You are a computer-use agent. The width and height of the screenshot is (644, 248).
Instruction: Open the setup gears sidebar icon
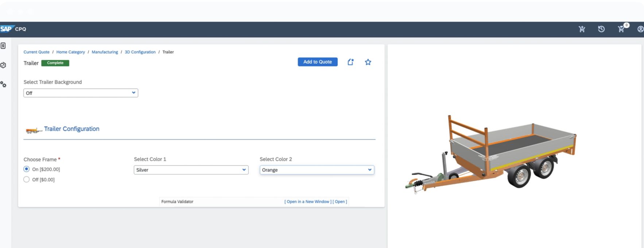pos(3,85)
